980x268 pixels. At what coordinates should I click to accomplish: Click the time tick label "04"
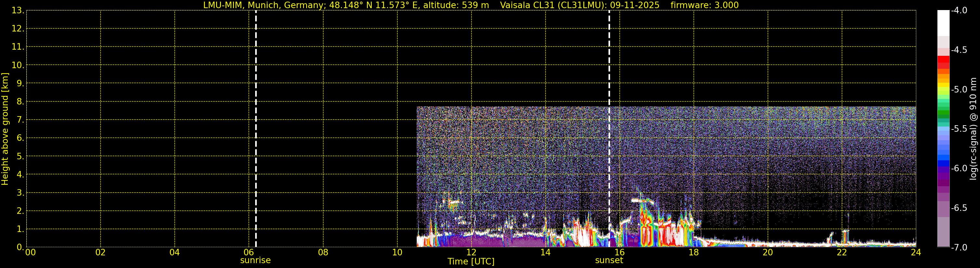[x=175, y=252]
